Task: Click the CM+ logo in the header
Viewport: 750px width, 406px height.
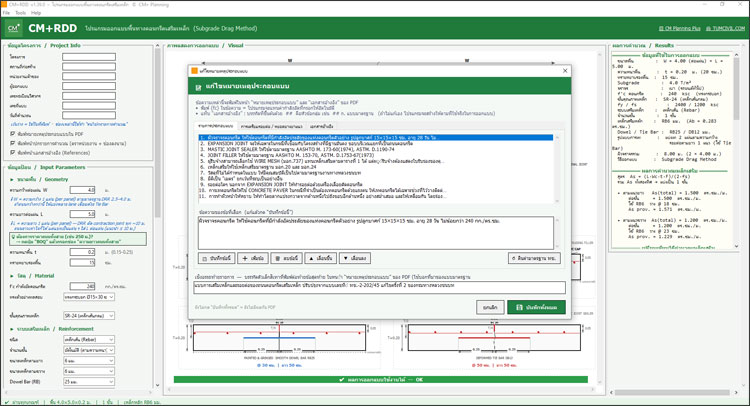Action: click(13, 28)
